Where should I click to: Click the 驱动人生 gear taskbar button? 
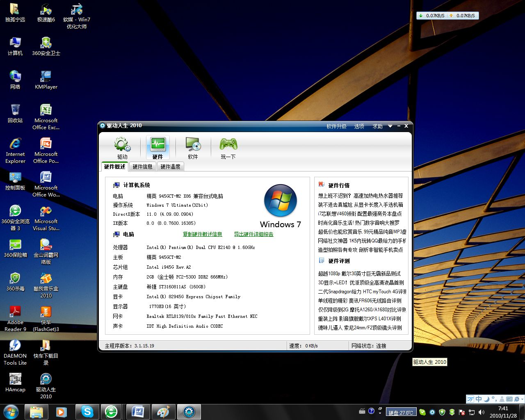click(189, 411)
